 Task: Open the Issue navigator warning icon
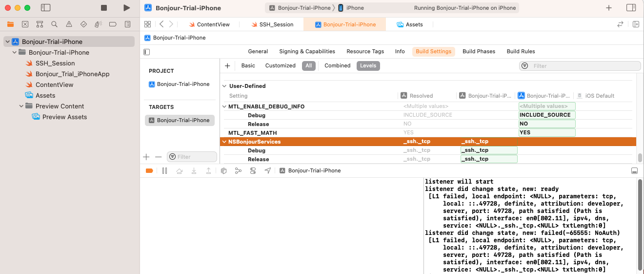click(69, 24)
